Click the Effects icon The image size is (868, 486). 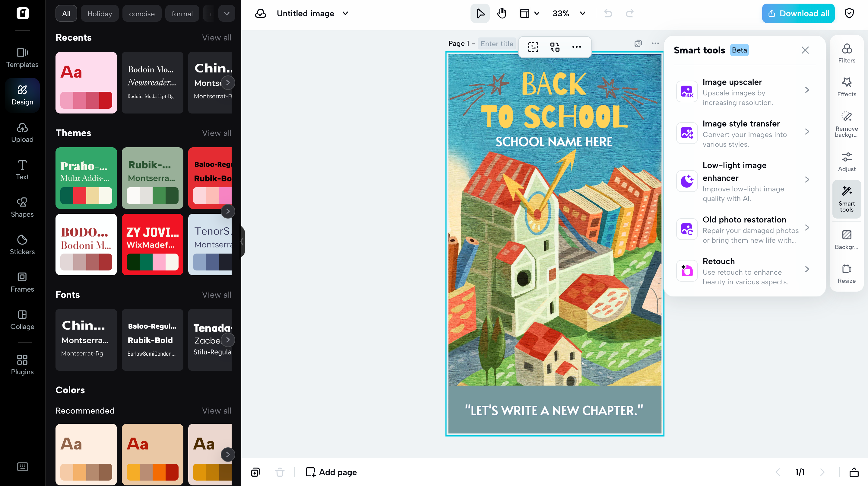[x=846, y=87]
